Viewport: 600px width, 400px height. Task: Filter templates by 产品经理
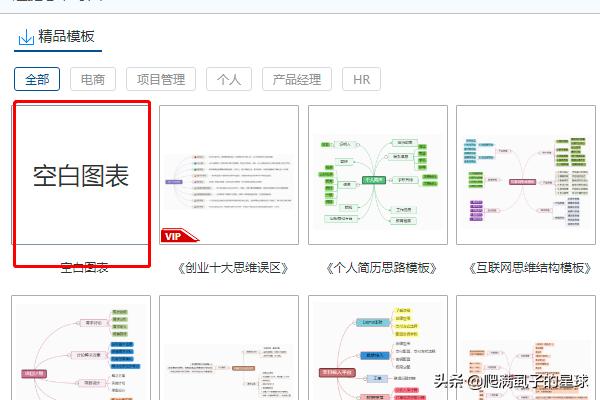(x=297, y=79)
